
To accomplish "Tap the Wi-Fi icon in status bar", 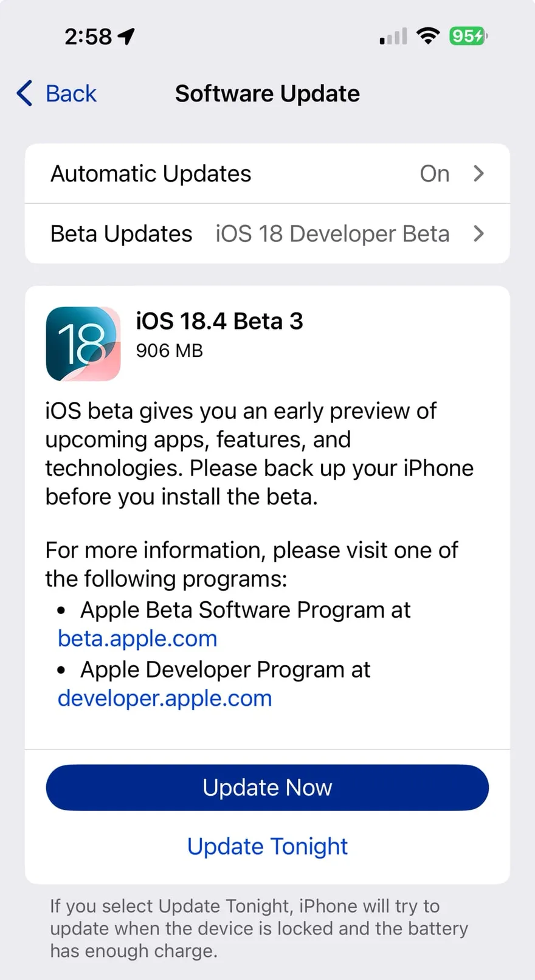I will point(428,36).
